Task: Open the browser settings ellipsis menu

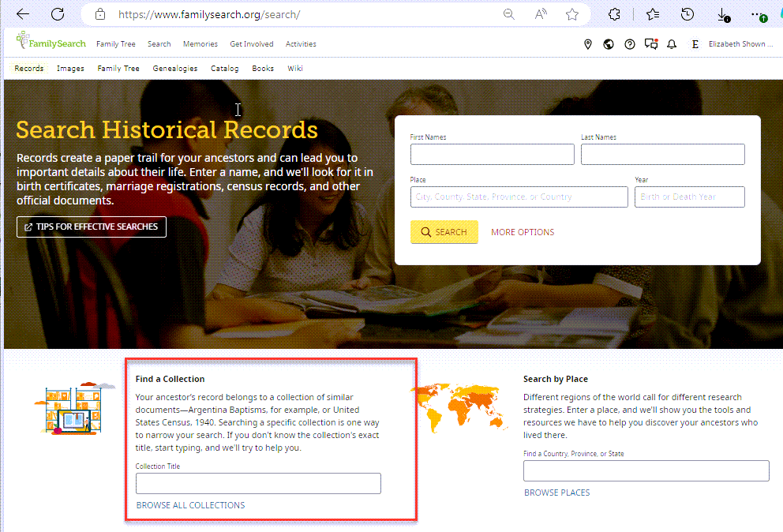Action: (759, 15)
